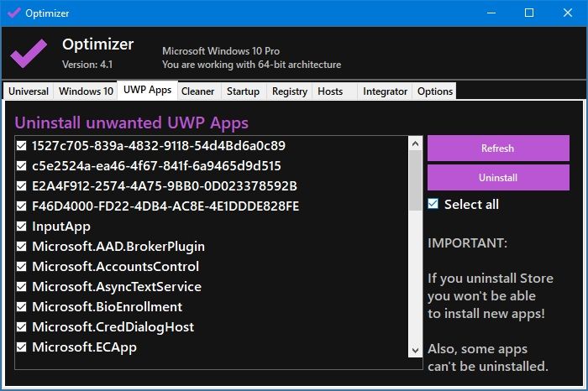Click the Refresh button
This screenshot has width=588, height=391.
(498, 149)
